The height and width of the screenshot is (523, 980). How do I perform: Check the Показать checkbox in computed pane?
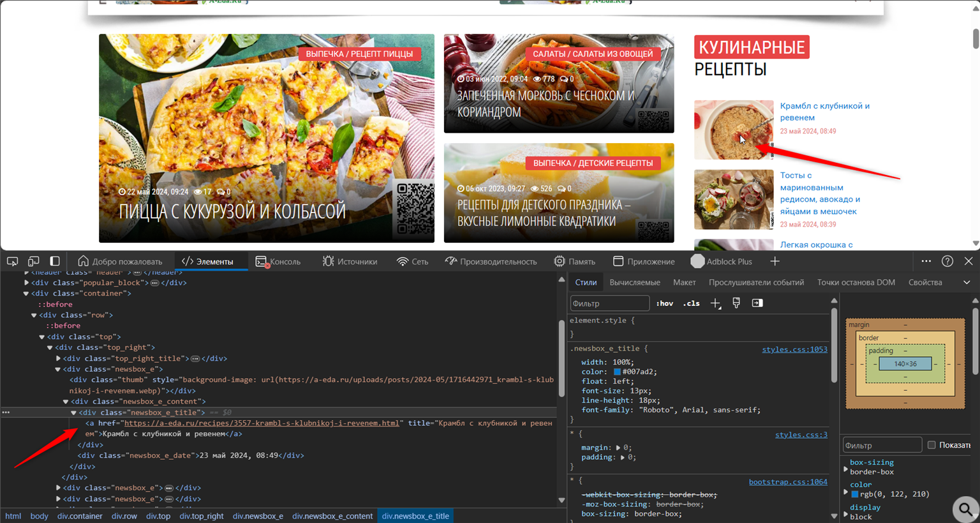[x=932, y=445]
